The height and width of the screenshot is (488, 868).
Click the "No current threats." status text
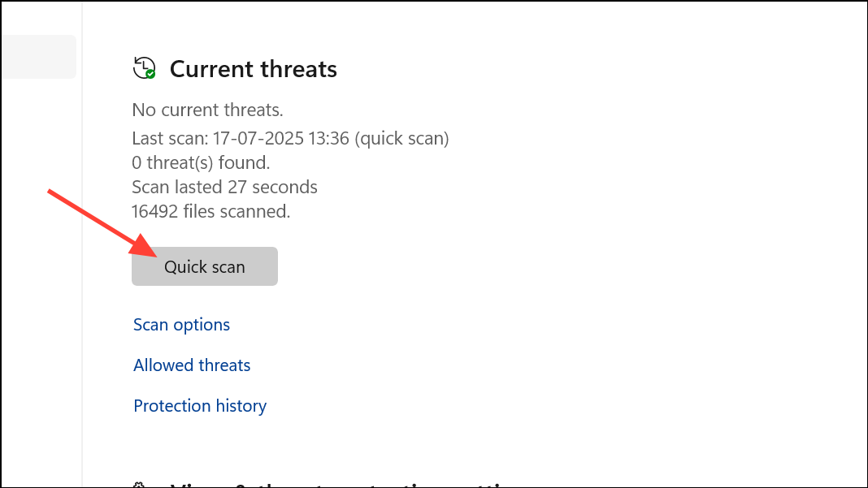tap(207, 110)
